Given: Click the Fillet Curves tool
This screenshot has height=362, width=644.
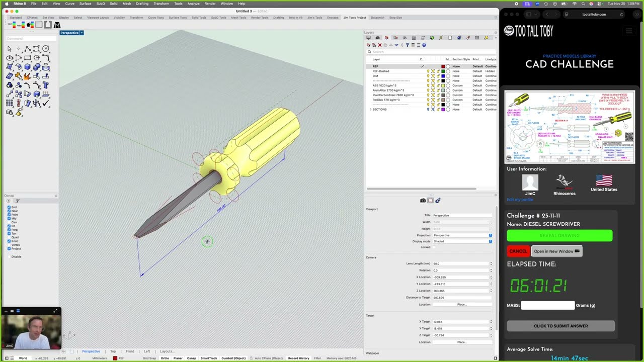Looking at the screenshot, I should click(x=46, y=58).
